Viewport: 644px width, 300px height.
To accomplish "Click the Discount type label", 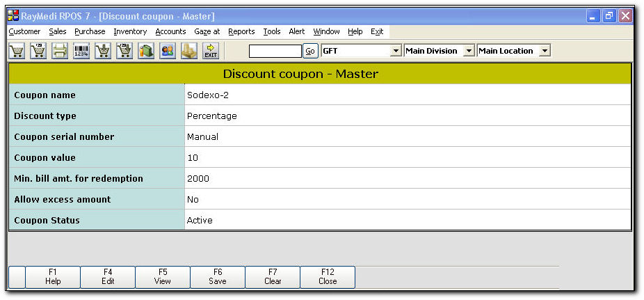I will point(45,116).
